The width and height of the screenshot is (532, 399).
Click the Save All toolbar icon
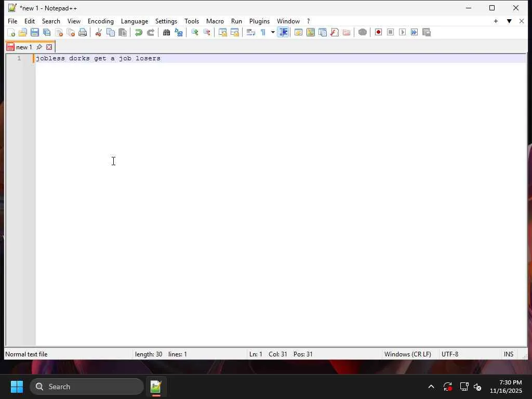[x=47, y=32]
